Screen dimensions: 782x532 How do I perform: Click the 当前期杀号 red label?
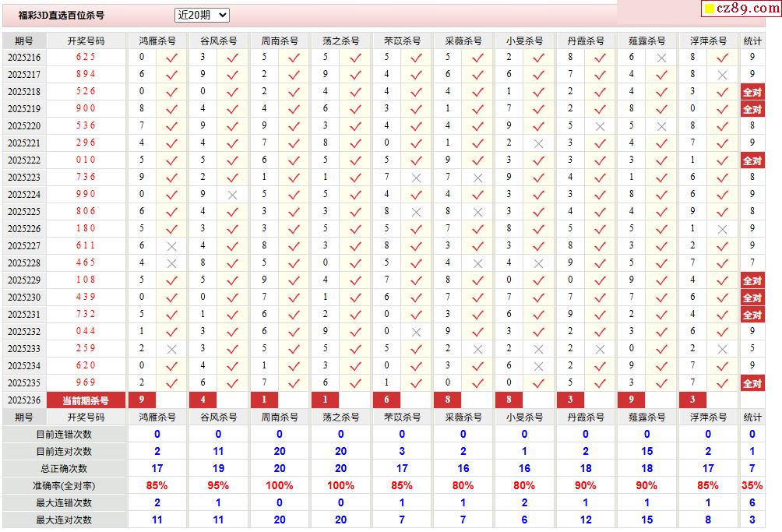pyautogui.click(x=86, y=400)
